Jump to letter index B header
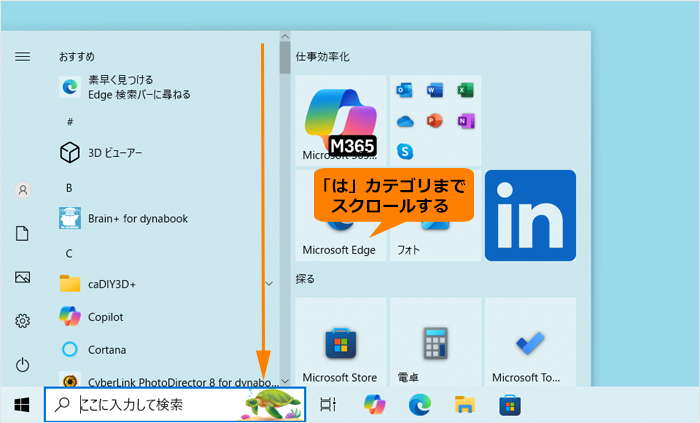This screenshot has height=423, width=700. pyautogui.click(x=69, y=188)
